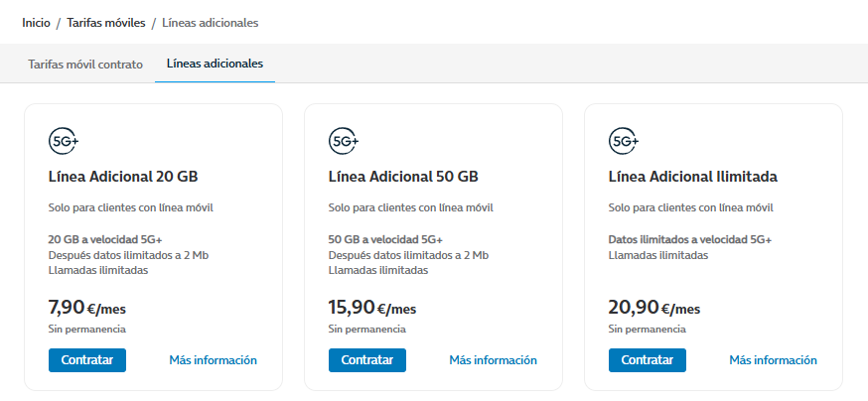This screenshot has height=401, width=868.
Task: Open Más información for 20 GB plan
Action: (x=213, y=360)
